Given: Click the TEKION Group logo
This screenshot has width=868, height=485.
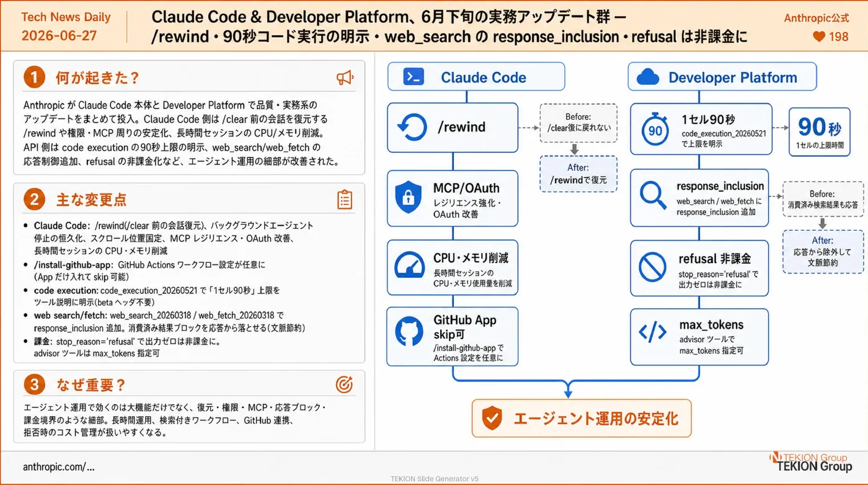Looking at the screenshot, I should (x=810, y=462).
